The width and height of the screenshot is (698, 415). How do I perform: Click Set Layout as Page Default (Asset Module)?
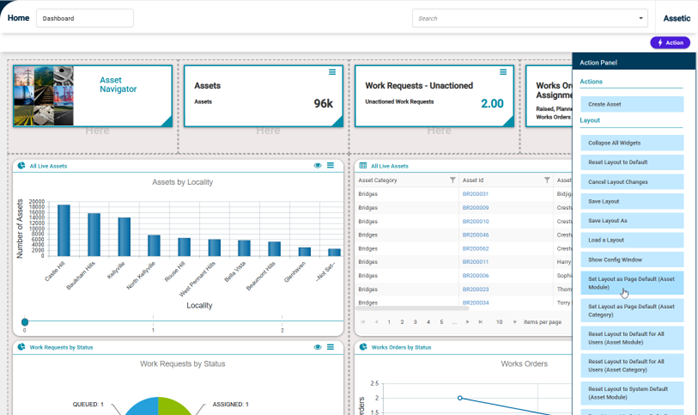632,283
